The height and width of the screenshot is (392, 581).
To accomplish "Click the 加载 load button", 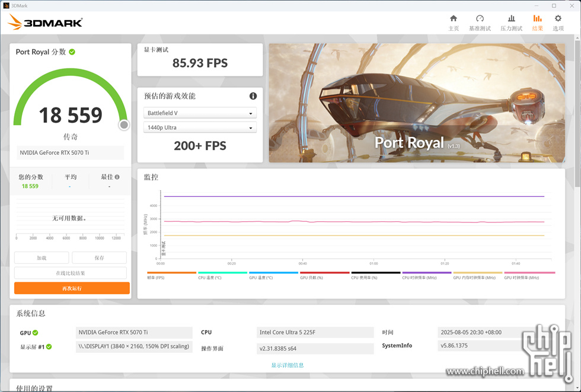I will tap(41, 258).
